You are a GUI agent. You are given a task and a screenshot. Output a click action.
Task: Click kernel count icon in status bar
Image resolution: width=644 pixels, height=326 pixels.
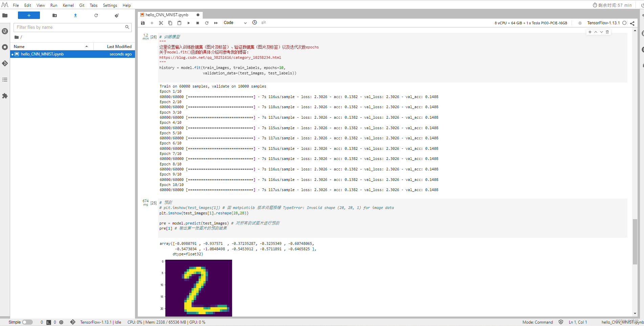coord(61,322)
